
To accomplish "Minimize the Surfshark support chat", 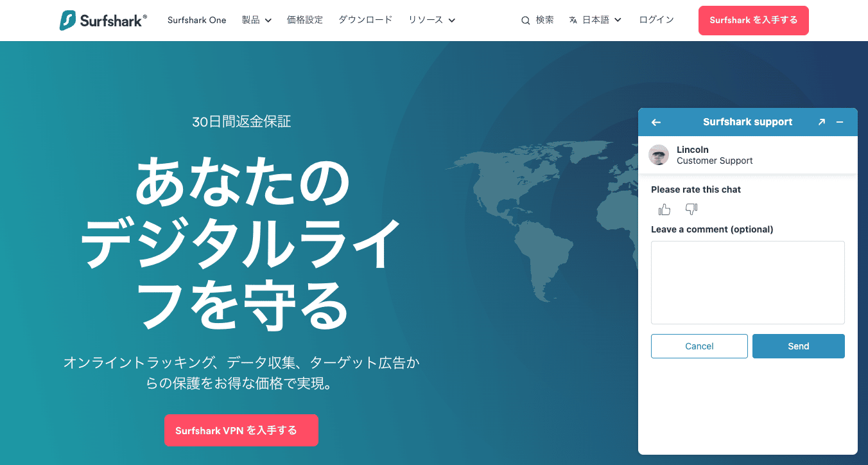I will (x=840, y=122).
